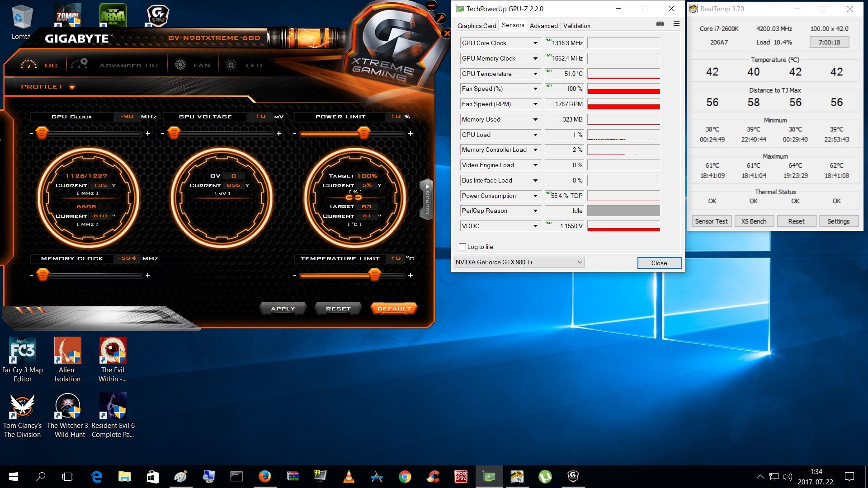Open Windows Start menu
The height and width of the screenshot is (488, 868).
tap(14, 476)
